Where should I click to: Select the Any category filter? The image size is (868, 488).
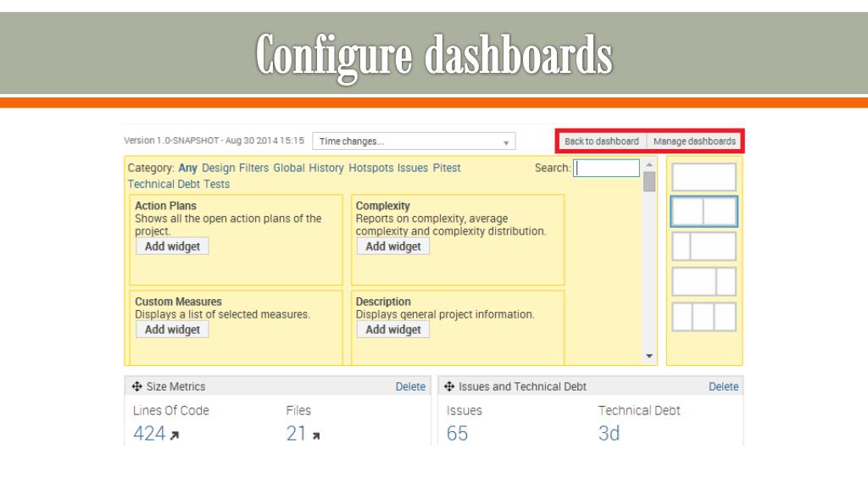187,168
